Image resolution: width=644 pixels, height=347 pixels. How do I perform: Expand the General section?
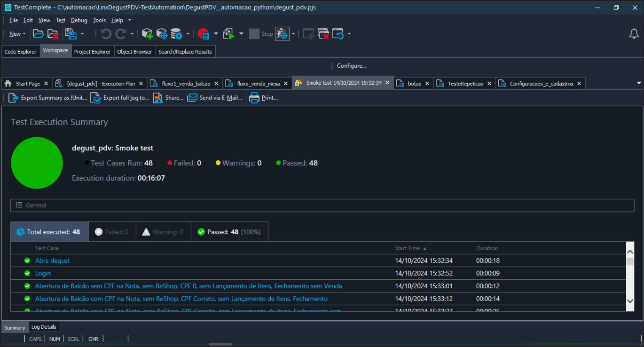point(19,205)
